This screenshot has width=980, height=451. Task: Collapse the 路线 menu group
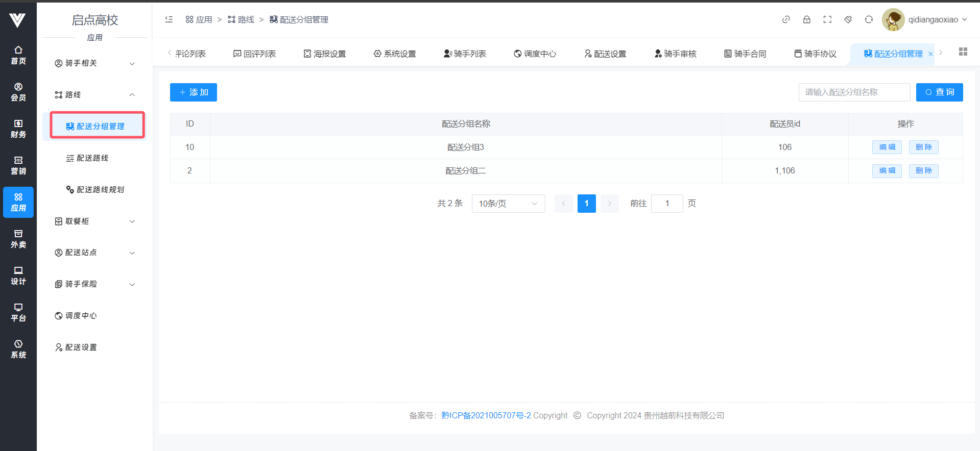tap(94, 95)
